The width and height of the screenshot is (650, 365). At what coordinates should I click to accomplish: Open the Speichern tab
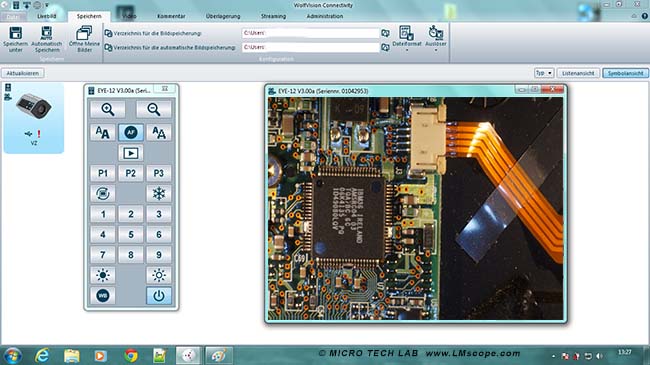tap(89, 16)
